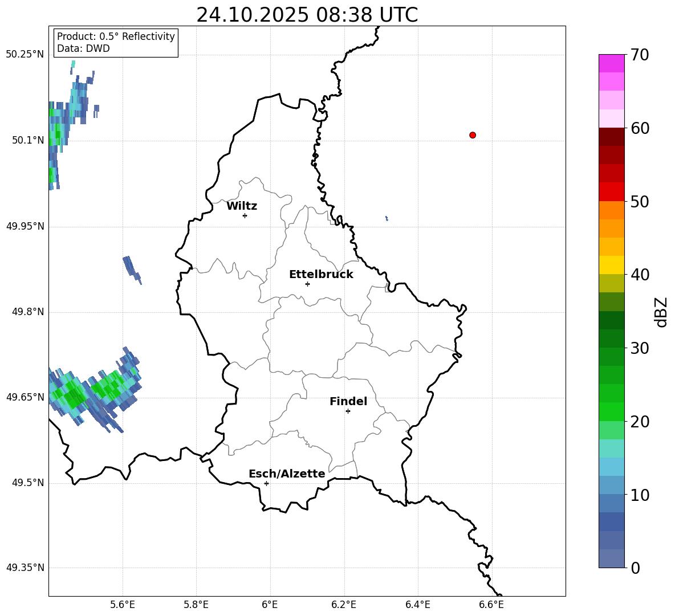
Task: Click the yellow colorbar band just above 40
Action: tap(611, 265)
